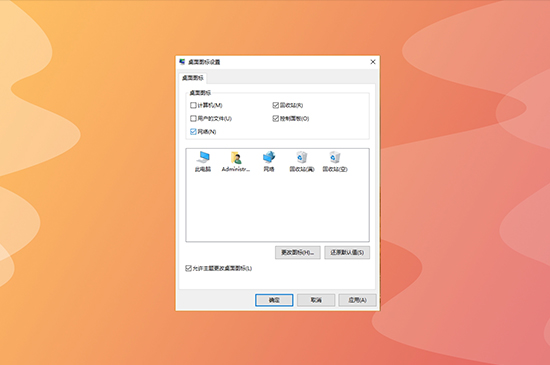Uncheck the 网络(N) checkbox

[193, 131]
